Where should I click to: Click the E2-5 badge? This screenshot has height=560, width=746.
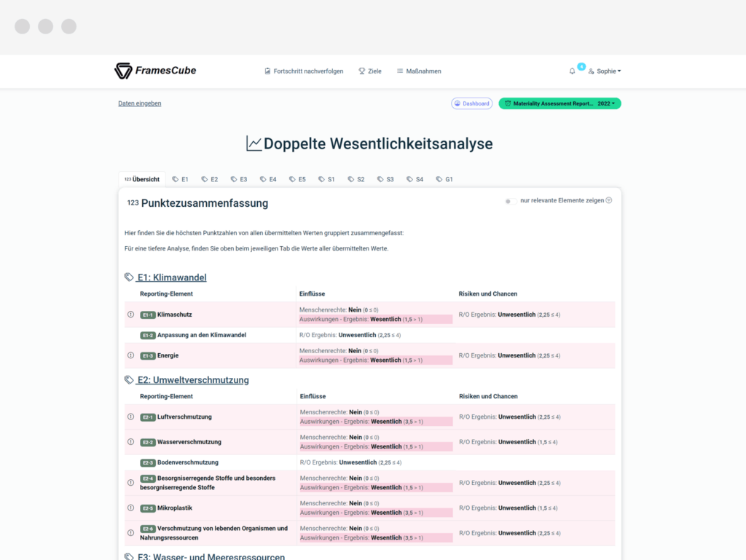(x=147, y=508)
